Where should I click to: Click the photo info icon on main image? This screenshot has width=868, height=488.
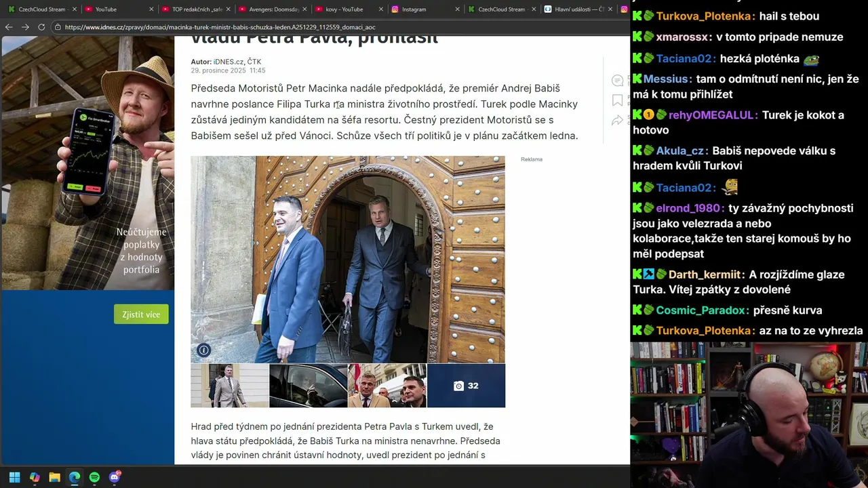tap(203, 350)
